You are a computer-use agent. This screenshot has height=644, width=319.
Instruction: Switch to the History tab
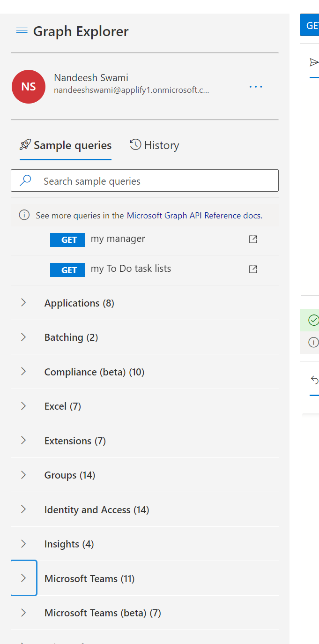tap(155, 145)
